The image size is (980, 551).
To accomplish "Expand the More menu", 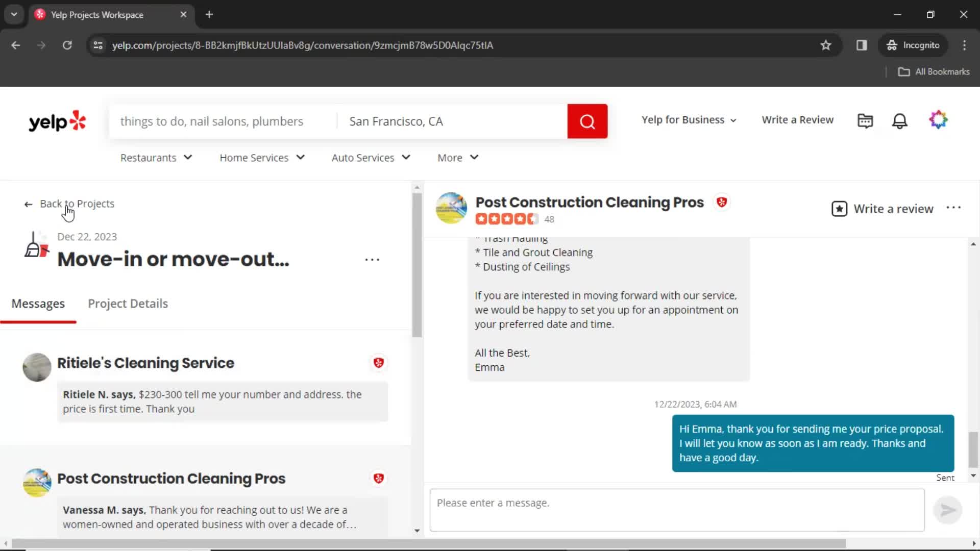I will pos(458,158).
